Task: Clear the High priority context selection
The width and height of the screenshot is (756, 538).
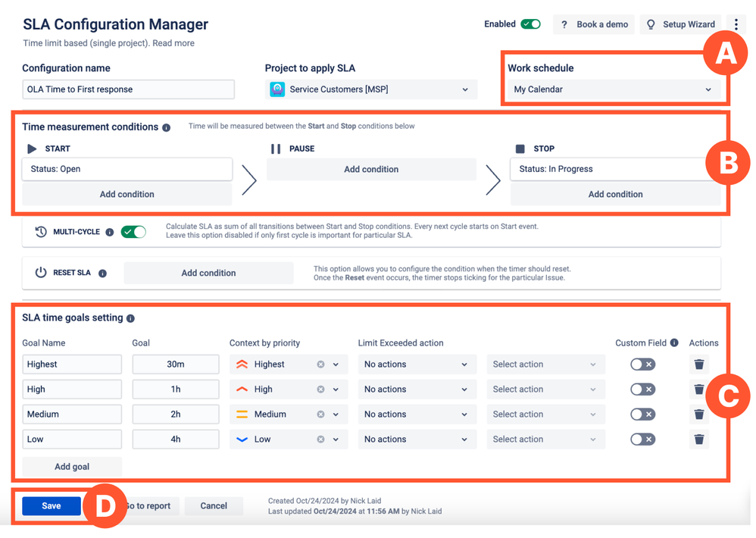Action: point(320,389)
